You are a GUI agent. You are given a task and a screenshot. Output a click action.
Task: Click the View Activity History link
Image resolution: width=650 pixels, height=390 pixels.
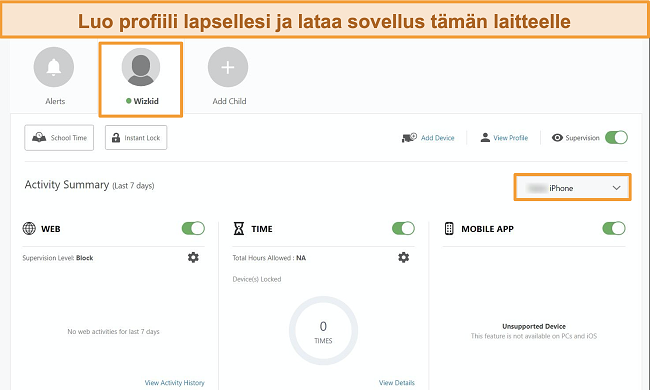coord(175,383)
